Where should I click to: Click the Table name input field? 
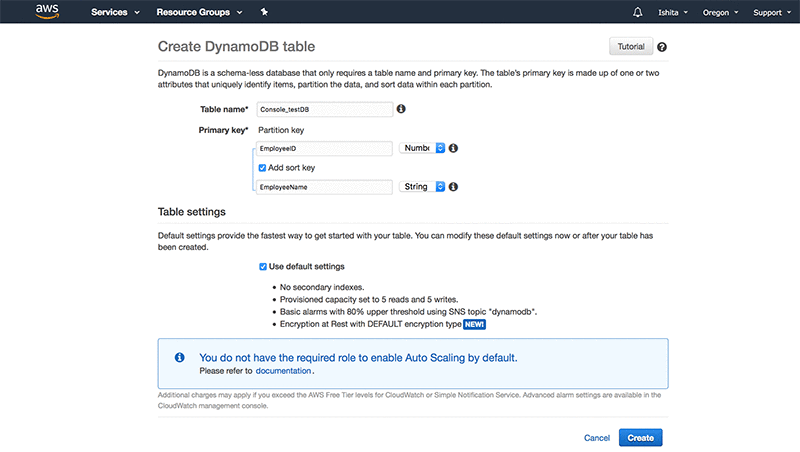tap(324, 109)
